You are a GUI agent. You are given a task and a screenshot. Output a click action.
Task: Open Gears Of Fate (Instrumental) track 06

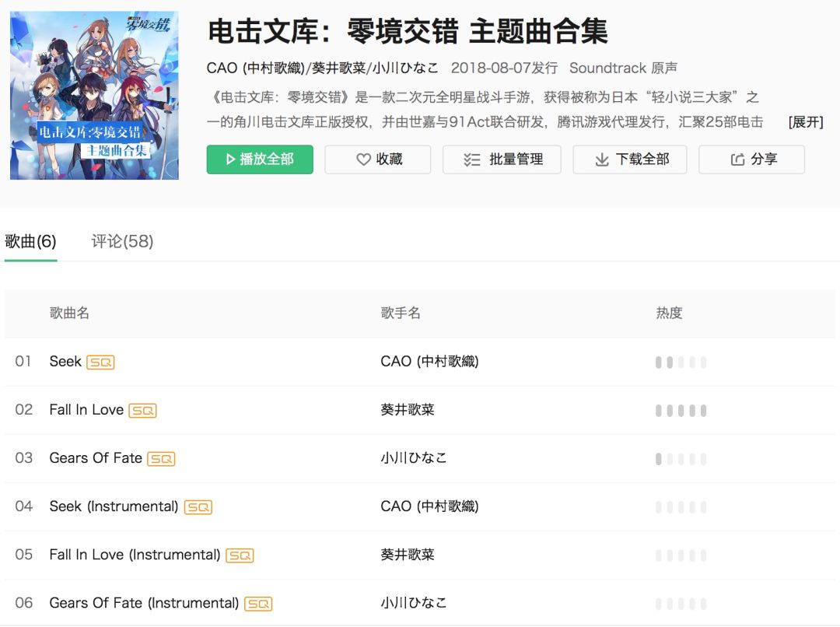144,603
